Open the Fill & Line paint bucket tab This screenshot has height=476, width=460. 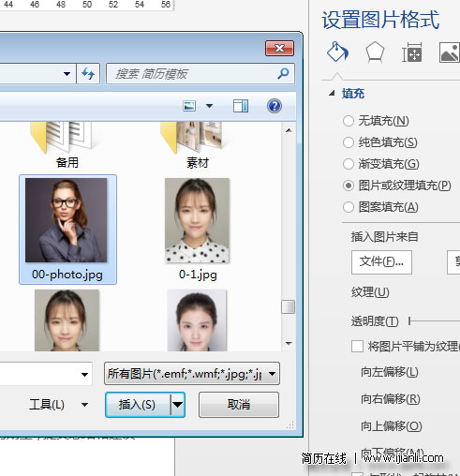[337, 52]
